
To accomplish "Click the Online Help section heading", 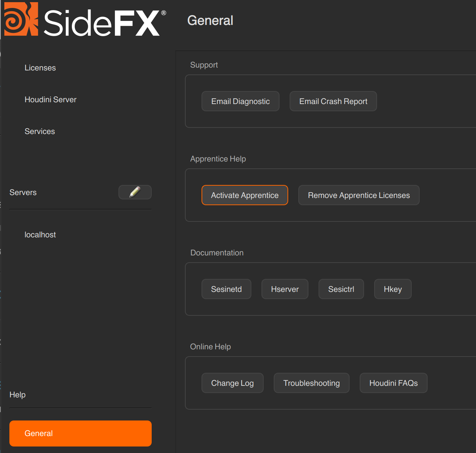I will tap(211, 347).
